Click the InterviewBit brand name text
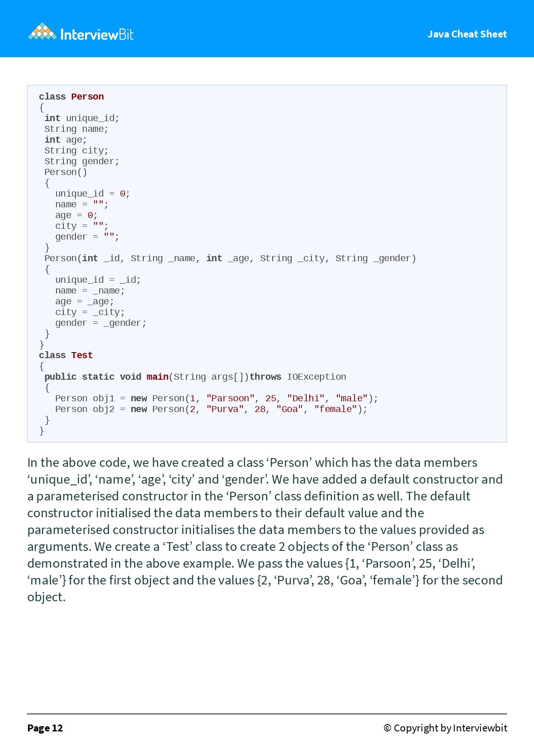 point(97,34)
